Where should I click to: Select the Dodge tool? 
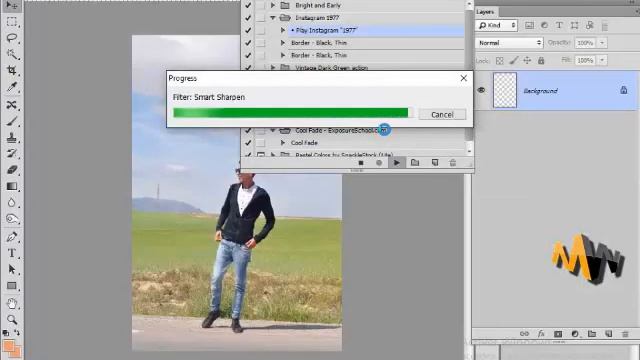(11, 219)
